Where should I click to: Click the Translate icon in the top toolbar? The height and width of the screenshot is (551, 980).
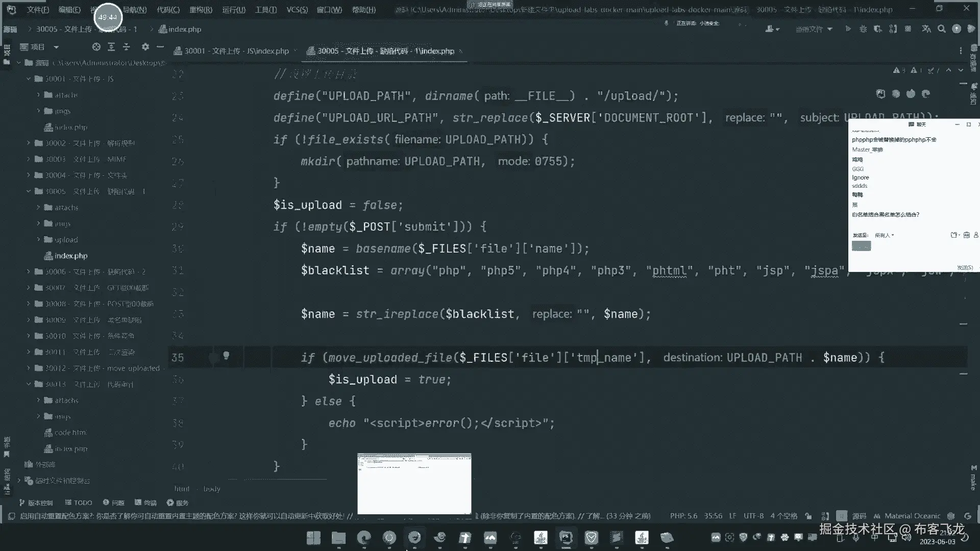point(926,29)
